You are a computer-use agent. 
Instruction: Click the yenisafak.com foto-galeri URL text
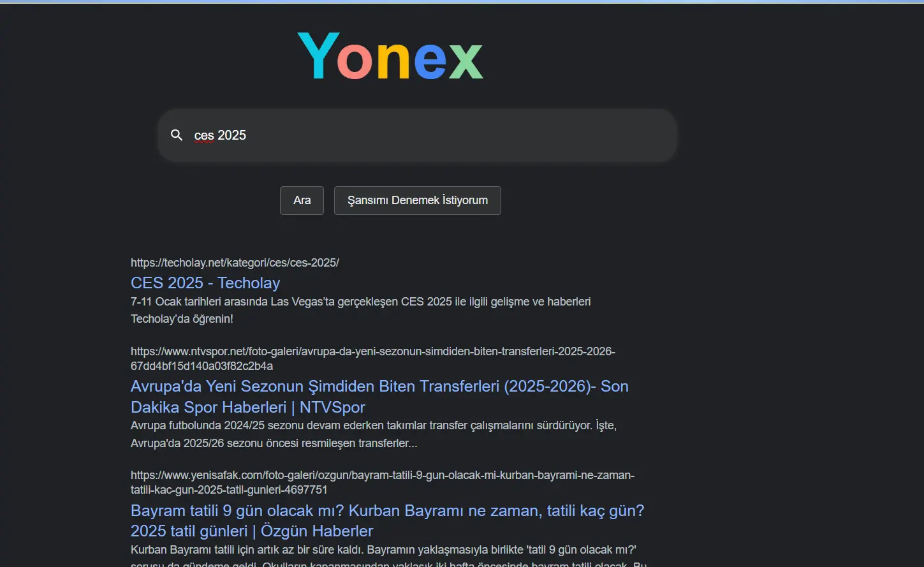(x=382, y=482)
